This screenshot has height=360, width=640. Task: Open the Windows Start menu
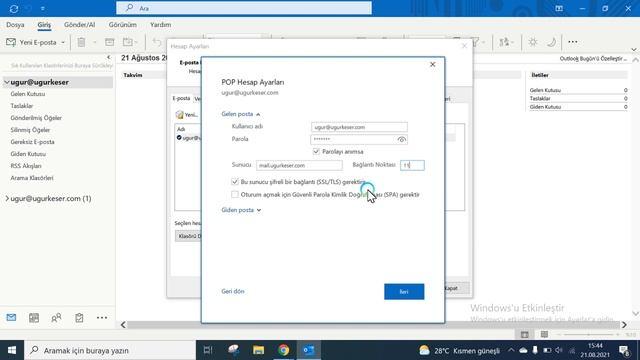(x=12, y=350)
